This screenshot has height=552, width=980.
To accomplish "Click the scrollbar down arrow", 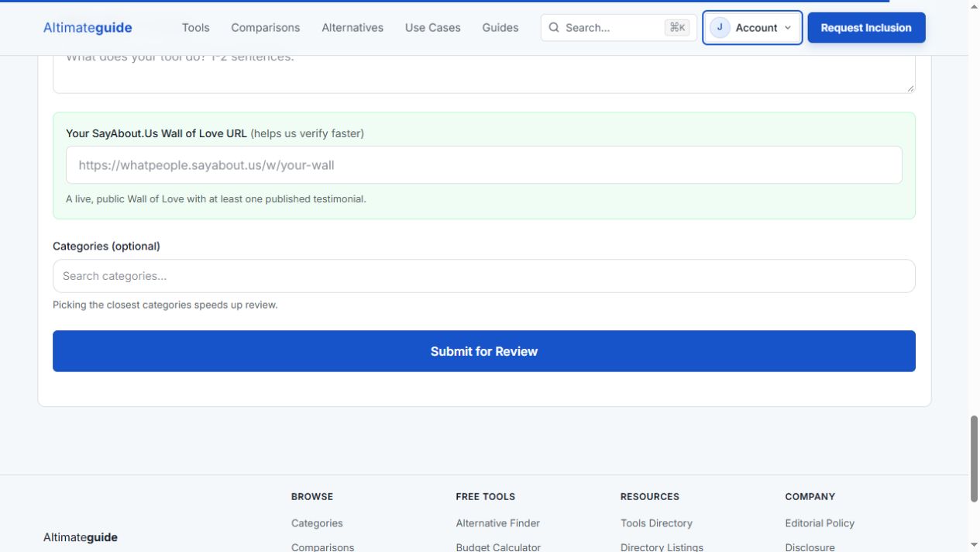I will [x=974, y=545].
